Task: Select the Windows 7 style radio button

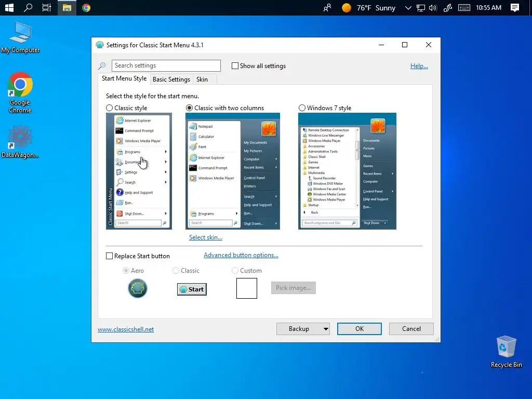Action: click(x=302, y=108)
